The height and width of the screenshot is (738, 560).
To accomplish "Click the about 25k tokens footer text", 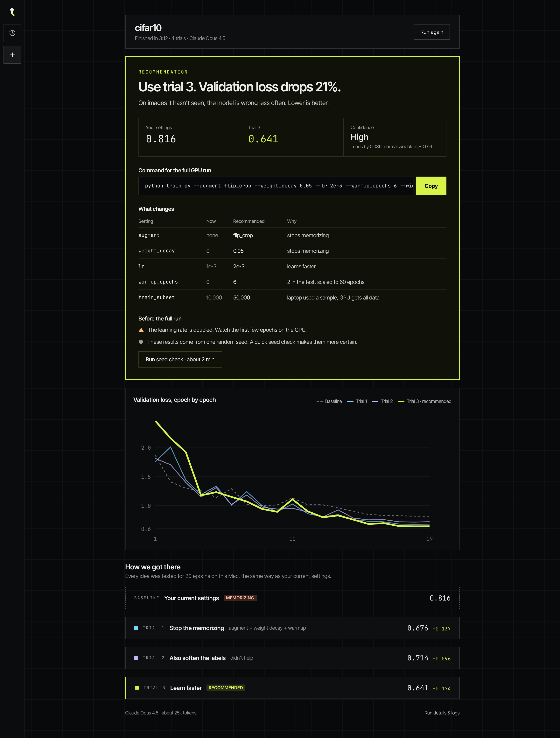I will 179,713.
